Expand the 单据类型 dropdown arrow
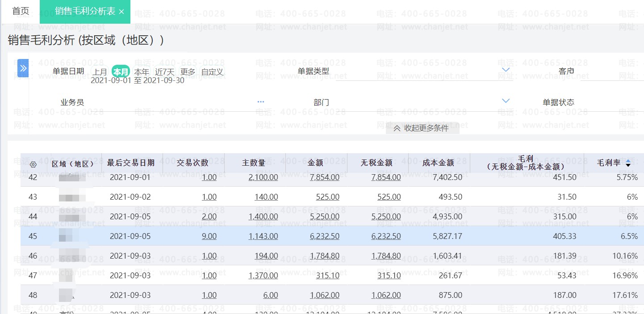This screenshot has height=314, width=644. tap(506, 70)
